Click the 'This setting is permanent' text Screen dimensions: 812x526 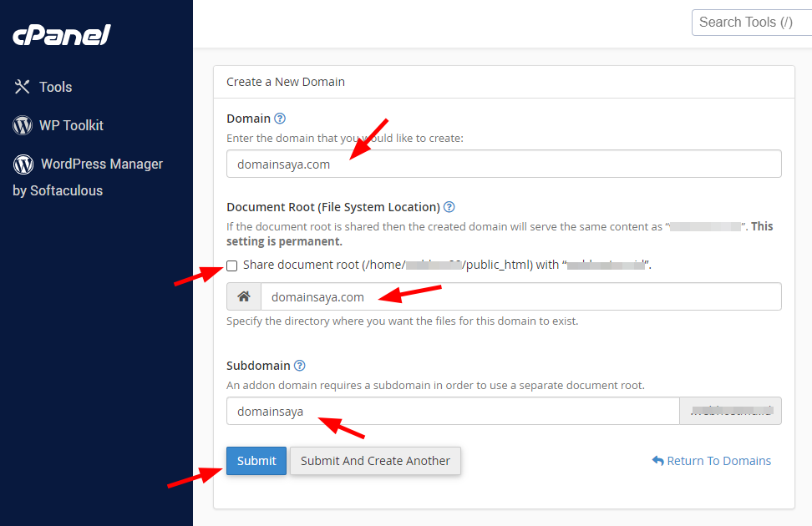tap(500, 234)
